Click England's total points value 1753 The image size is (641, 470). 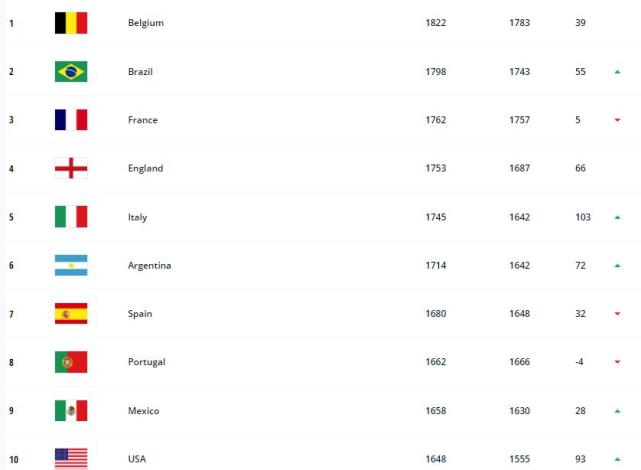tap(438, 168)
